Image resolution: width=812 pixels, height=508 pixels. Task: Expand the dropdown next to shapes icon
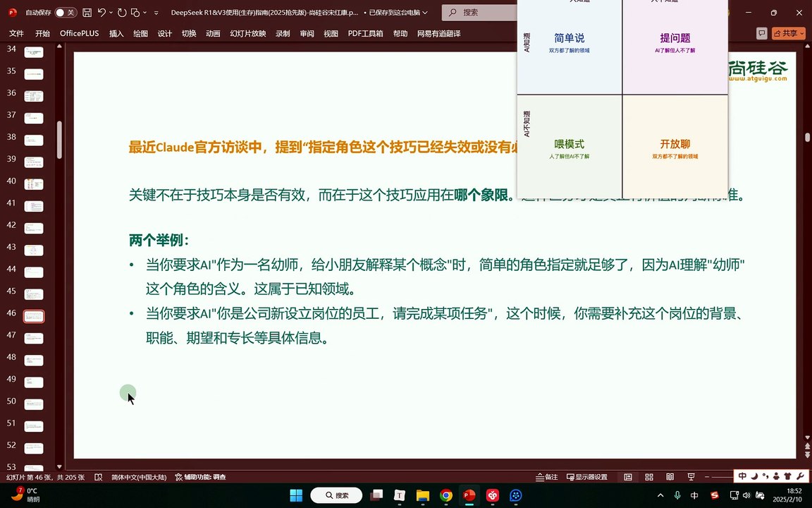[144, 13]
